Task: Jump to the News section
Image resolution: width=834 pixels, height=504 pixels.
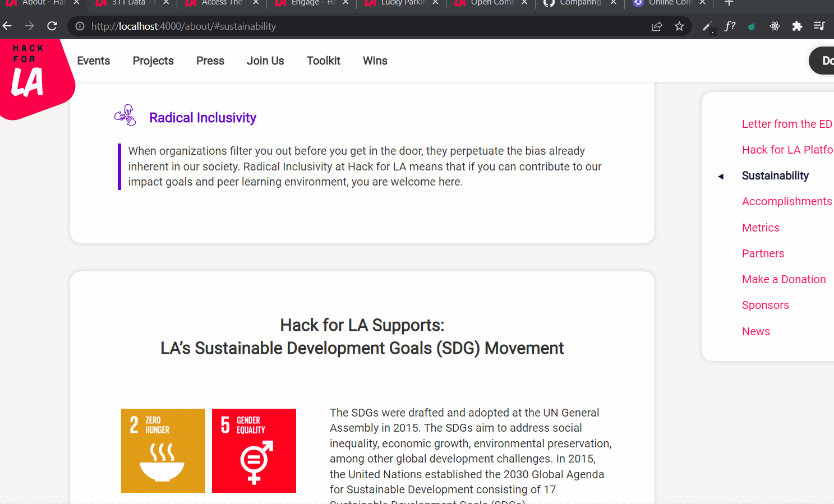Action: (x=755, y=331)
